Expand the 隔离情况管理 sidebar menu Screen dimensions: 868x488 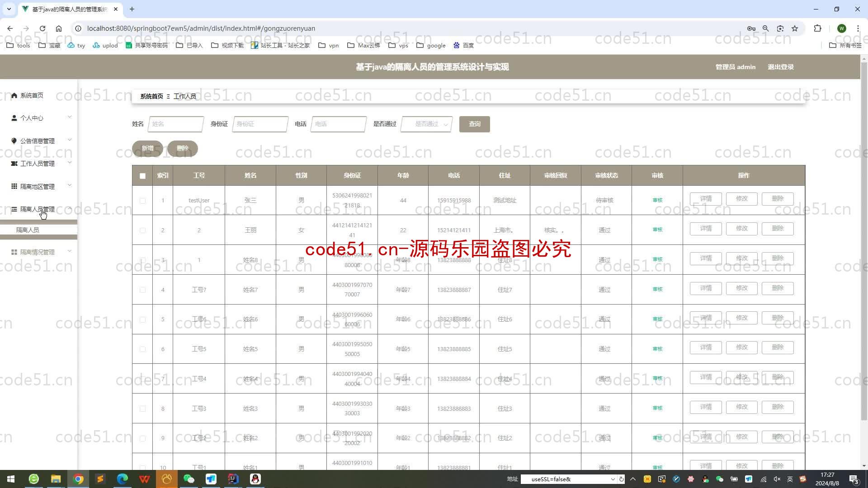point(39,252)
